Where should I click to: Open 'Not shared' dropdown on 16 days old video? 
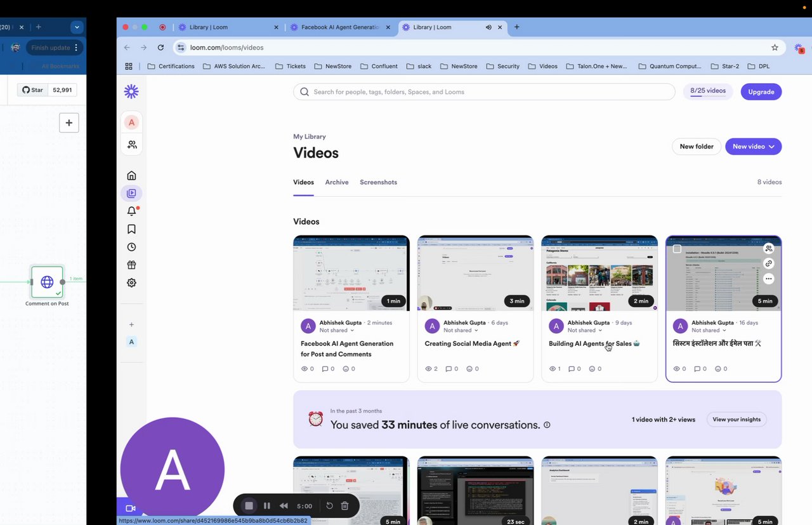[709, 331]
